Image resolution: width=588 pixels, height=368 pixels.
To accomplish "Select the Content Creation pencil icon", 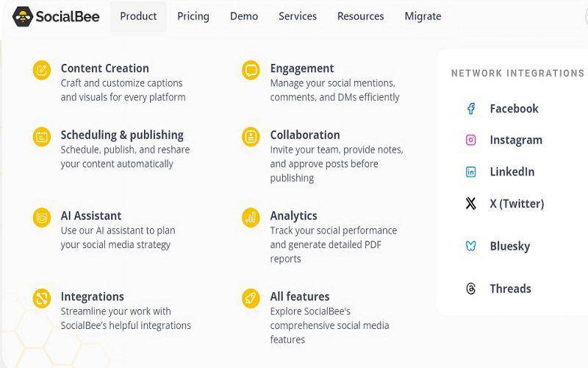I will point(42,70).
